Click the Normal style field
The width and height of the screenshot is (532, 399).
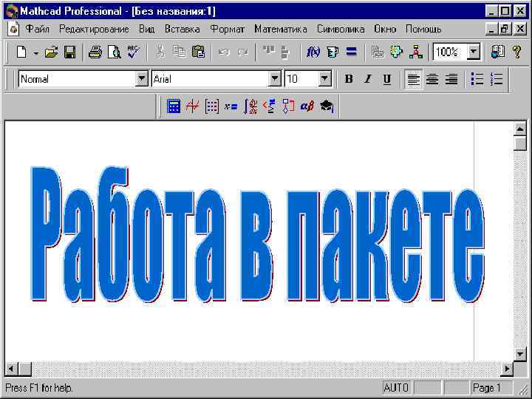tap(78, 79)
